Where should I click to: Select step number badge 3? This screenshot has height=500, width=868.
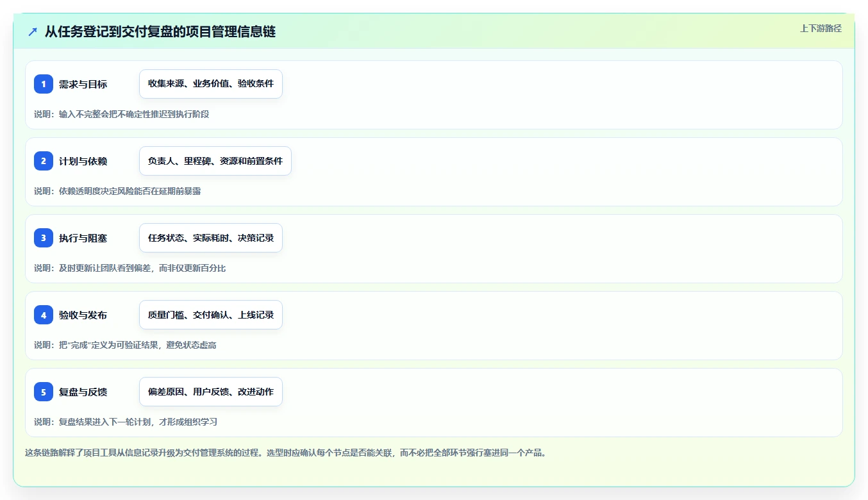[x=44, y=238]
